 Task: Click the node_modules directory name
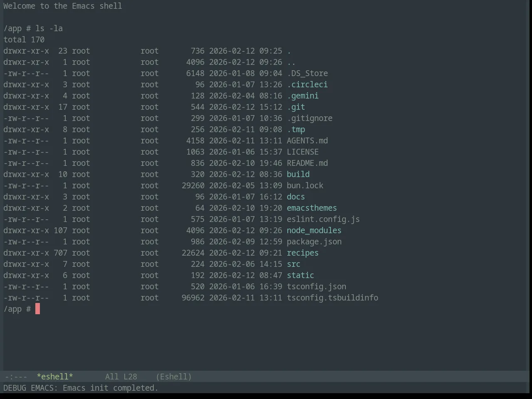pos(314,230)
